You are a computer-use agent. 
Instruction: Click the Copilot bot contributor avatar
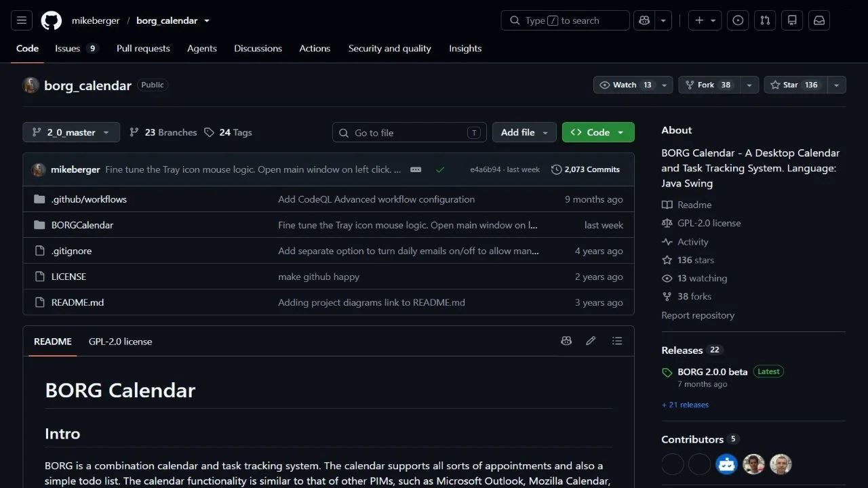(726, 464)
